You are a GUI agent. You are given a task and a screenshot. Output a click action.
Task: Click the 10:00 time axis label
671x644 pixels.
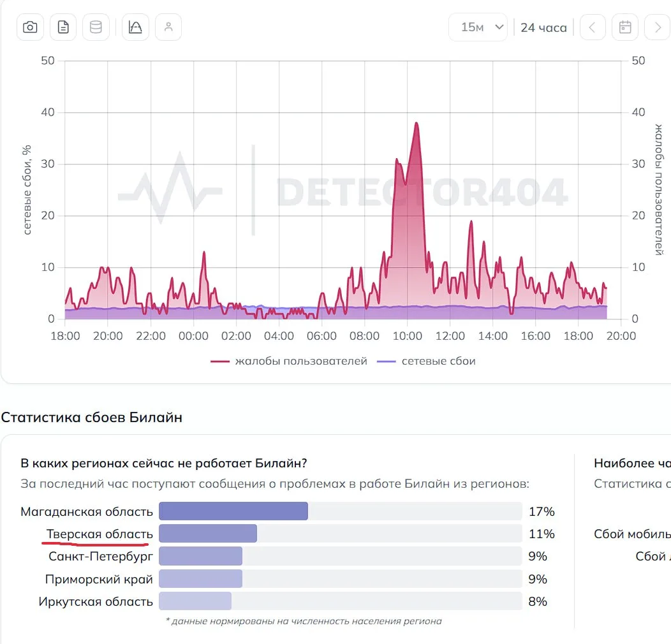pyautogui.click(x=408, y=336)
